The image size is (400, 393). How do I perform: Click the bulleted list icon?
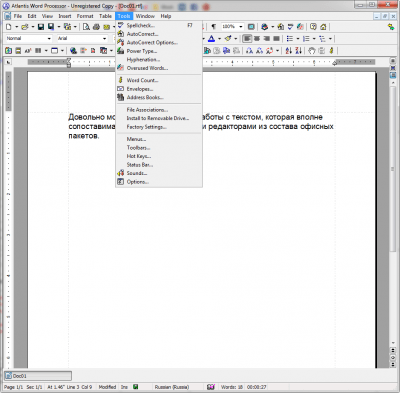coord(290,39)
